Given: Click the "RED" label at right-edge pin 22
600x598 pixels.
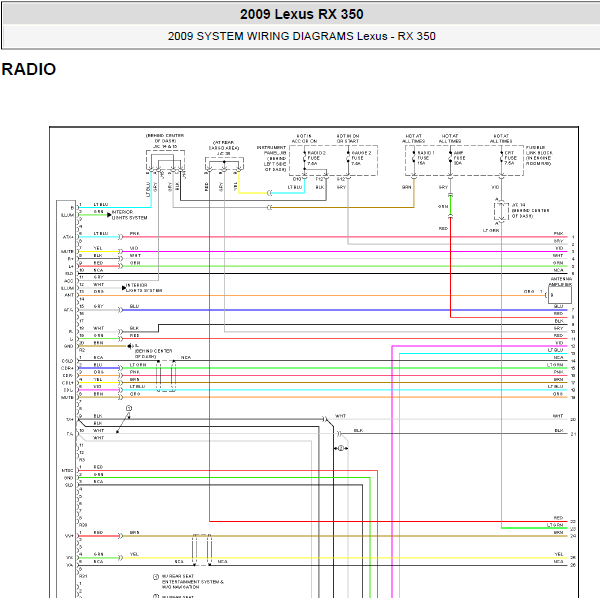Looking at the screenshot, I should coord(558,518).
